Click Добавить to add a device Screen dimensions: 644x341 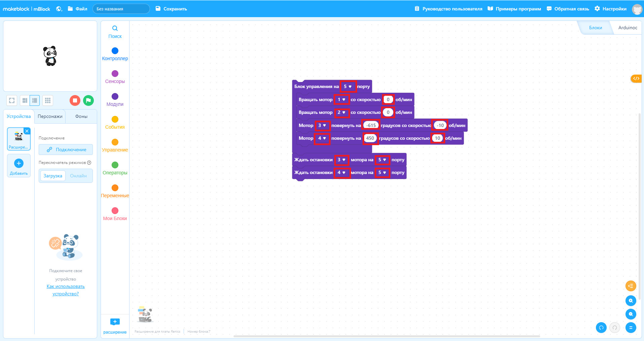19,166
